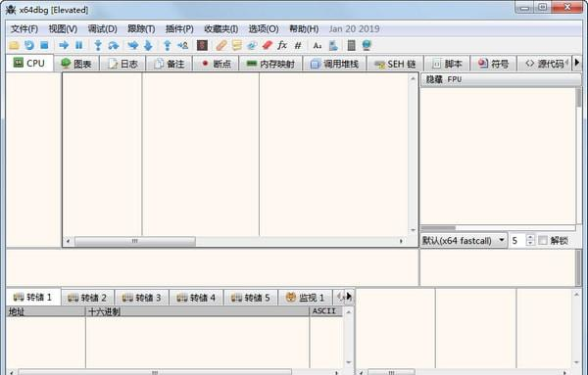Click the intermodular calls icon

333,46
